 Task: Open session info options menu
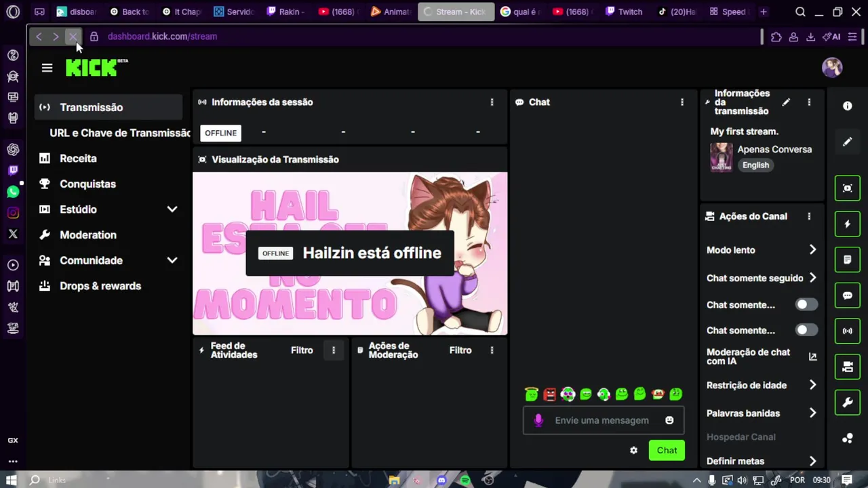[492, 102]
